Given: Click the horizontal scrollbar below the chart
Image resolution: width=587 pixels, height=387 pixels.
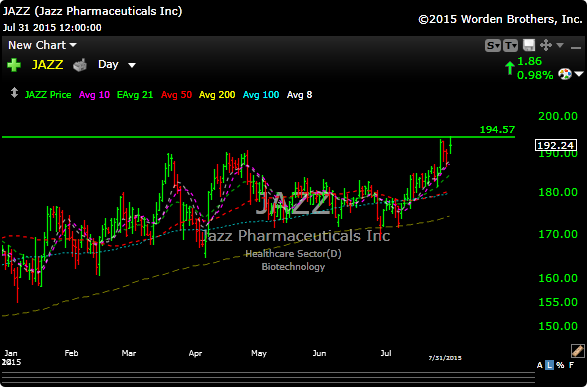Looking at the screenshot, I should coord(268,377).
